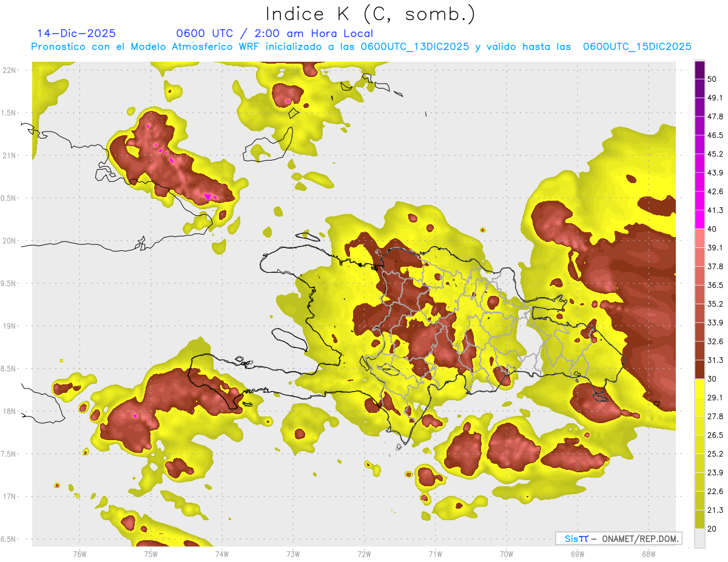Pick the salmon swatch between 39.1 and 40
The image size is (728, 562).
(699, 238)
